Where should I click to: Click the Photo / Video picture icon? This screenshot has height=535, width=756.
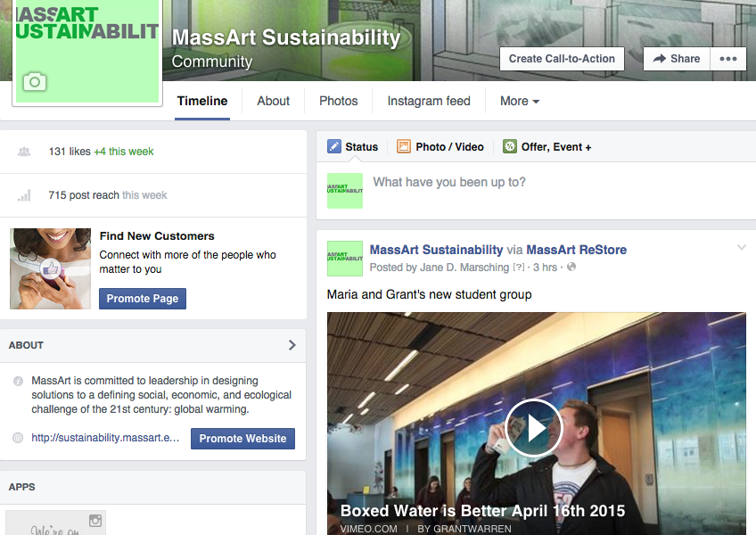404,146
